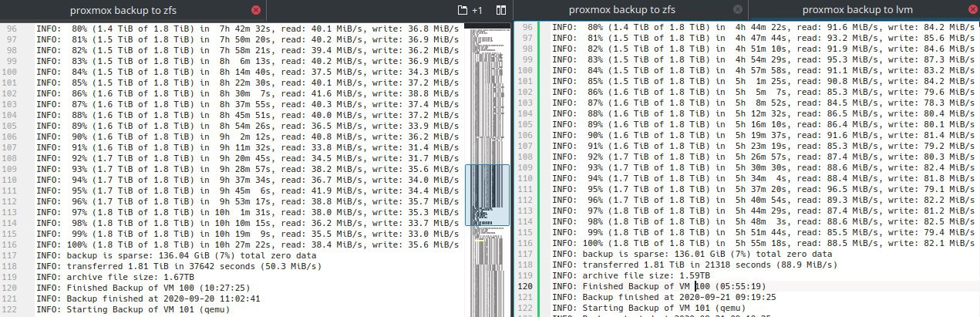This screenshot has height=317, width=980.
Task: Click left 85% line at 8h 22m 30s
Action: [248, 82]
